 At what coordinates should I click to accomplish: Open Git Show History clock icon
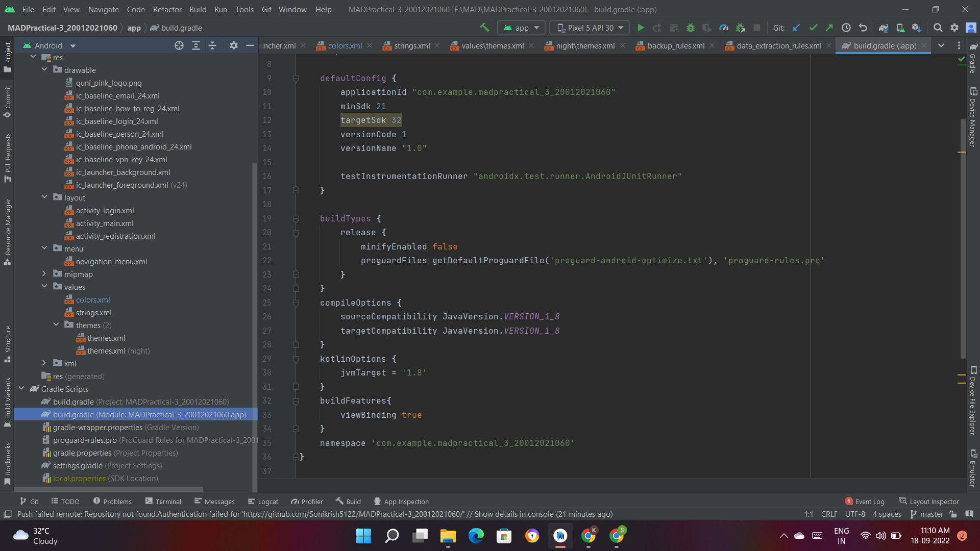click(846, 28)
